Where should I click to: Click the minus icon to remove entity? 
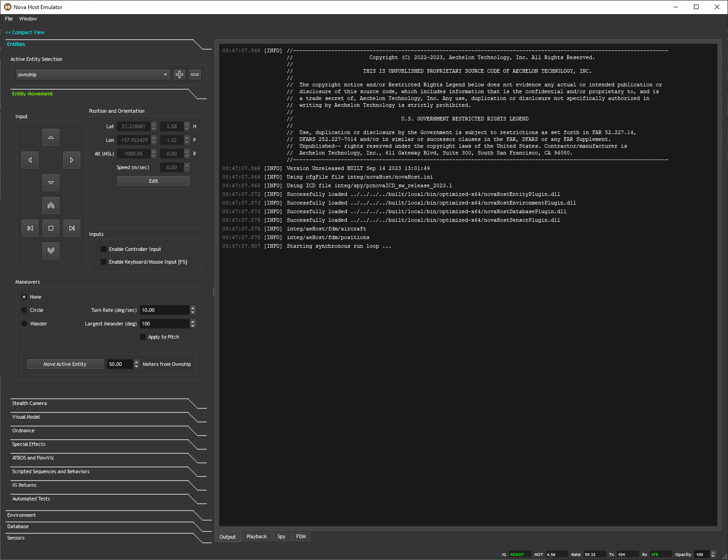[x=195, y=75]
